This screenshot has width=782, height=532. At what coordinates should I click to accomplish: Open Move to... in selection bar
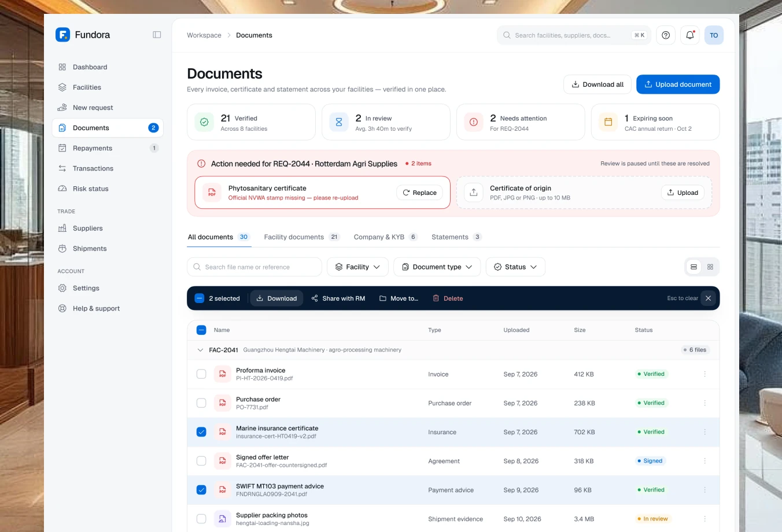click(399, 298)
